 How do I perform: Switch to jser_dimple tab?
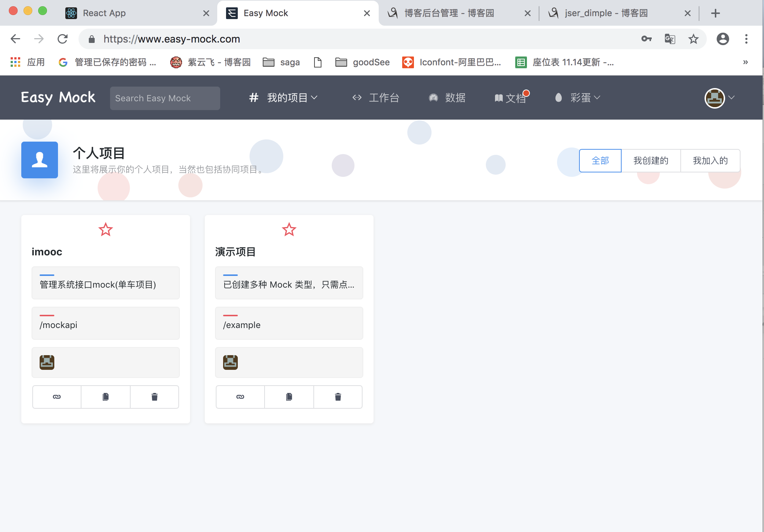coord(606,13)
